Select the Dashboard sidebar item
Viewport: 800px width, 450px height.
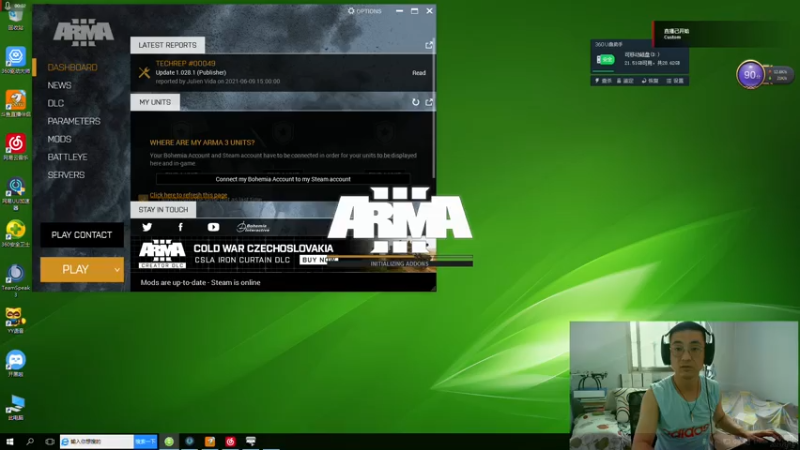click(x=72, y=67)
